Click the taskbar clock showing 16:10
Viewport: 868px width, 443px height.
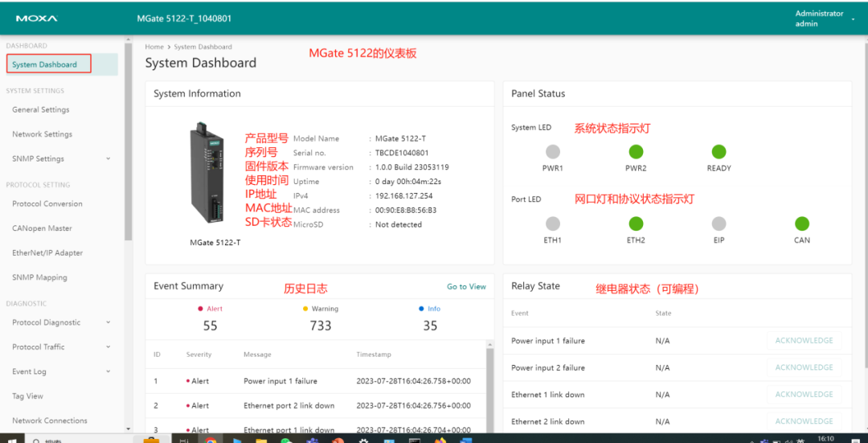tap(825, 438)
